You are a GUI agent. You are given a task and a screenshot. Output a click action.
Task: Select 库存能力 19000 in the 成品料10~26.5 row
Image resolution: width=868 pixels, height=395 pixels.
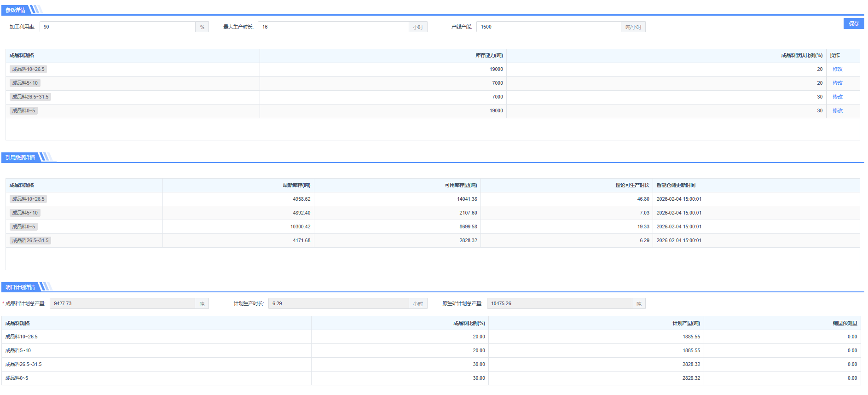(x=496, y=70)
